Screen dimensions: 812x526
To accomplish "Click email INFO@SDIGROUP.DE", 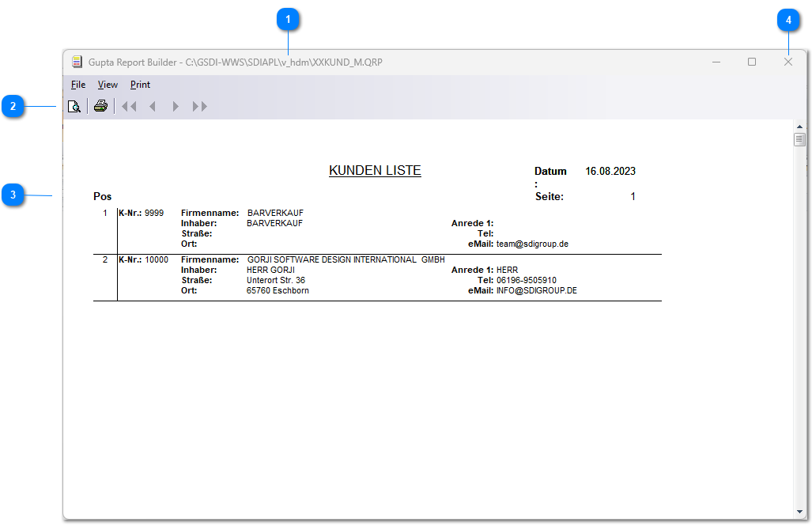I will 537,291.
